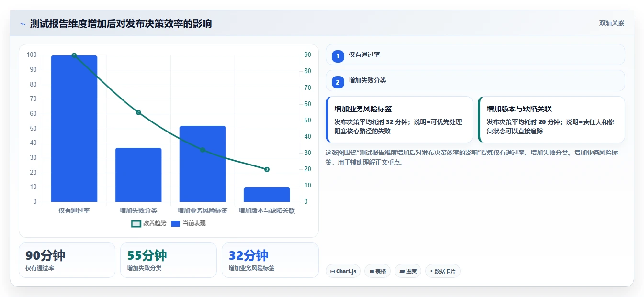Viewport: 644px width, 297px height.
Task: Click the 20 tick on the right axis
Action: pos(307,169)
